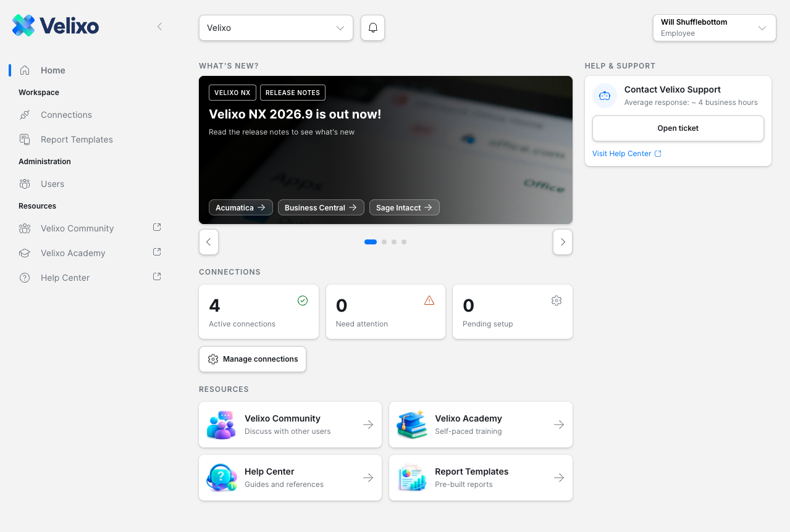
Task: Select the last carousel indicator dot
Action: coord(404,242)
